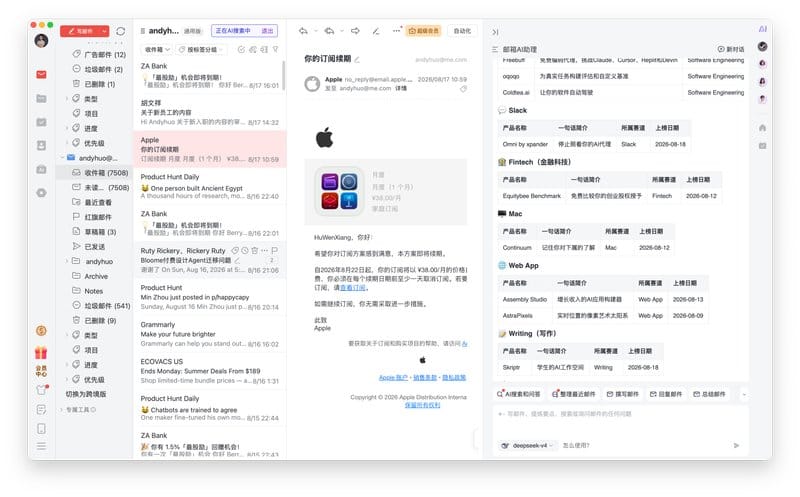Open 草稿箱 (3) drafts folder
Screen dimensions: 800x497
click(94, 232)
